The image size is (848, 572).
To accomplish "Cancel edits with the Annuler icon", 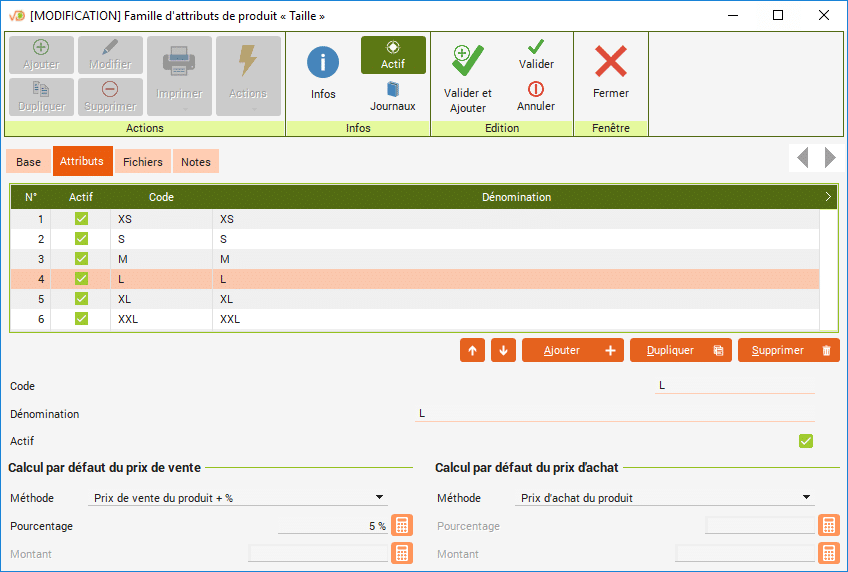I will coord(536,90).
